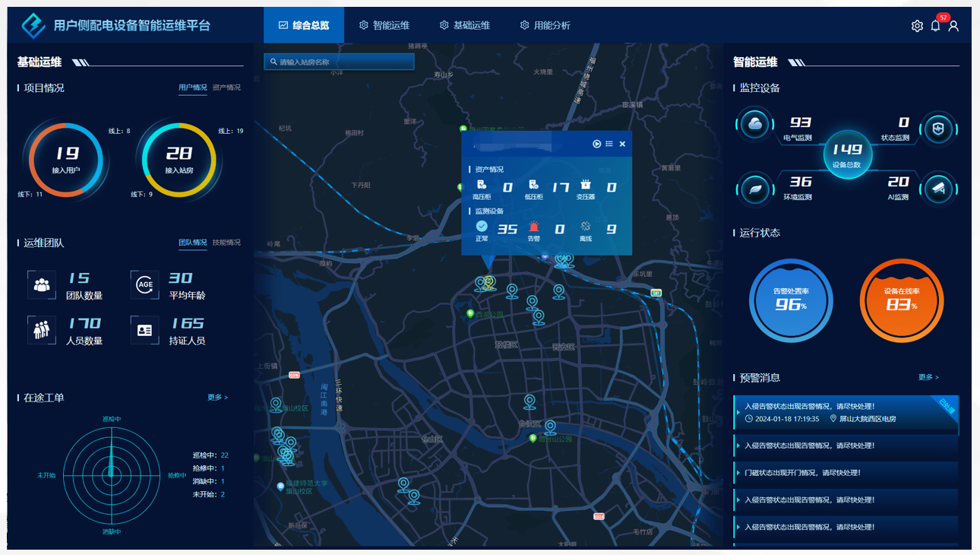
Task: Click the 高压柜 cabinet icon
Action: pyautogui.click(x=482, y=185)
